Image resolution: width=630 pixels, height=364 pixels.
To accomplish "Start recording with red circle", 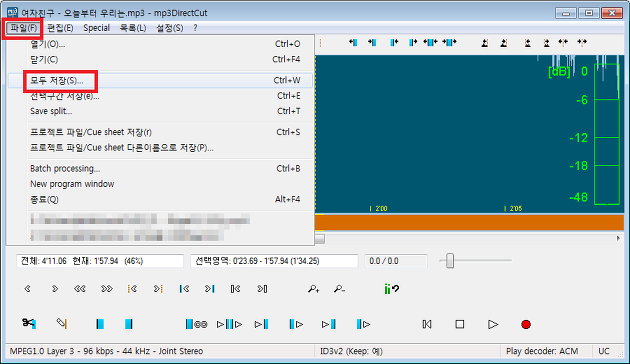I will (x=526, y=324).
